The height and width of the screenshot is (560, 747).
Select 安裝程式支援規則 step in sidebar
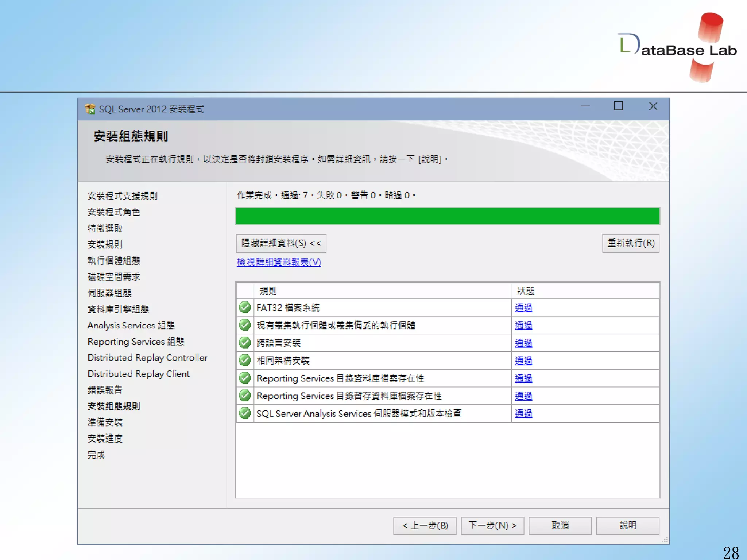pyautogui.click(x=123, y=196)
